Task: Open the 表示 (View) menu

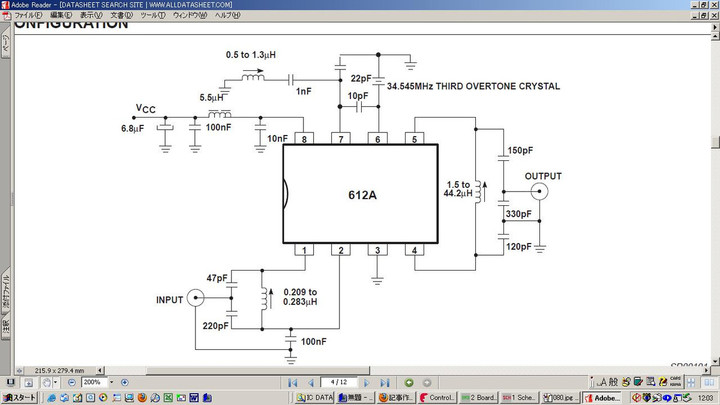Action: coord(91,15)
